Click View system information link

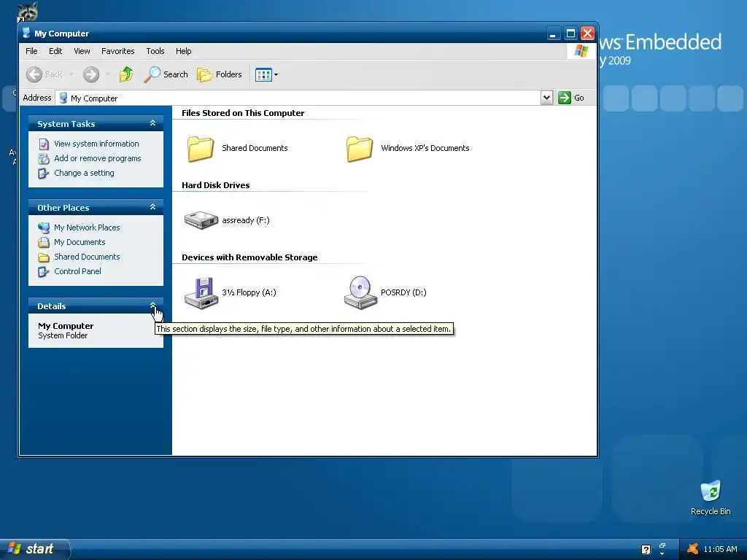[x=96, y=144]
